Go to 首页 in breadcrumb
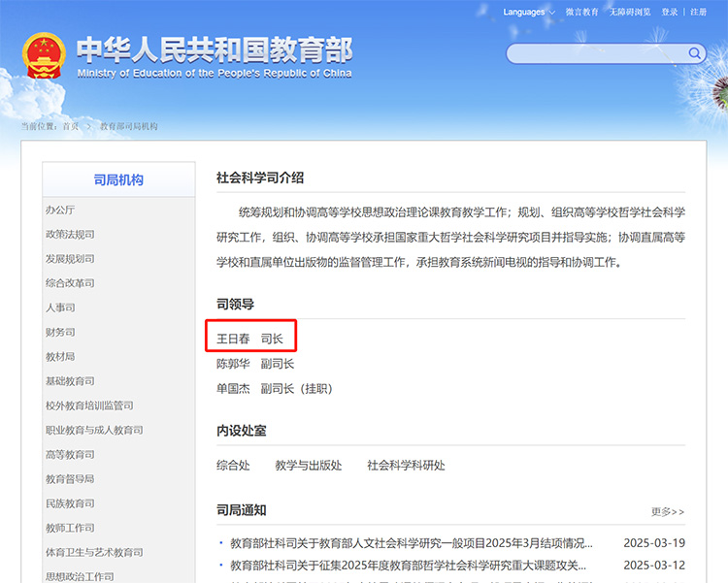Image resolution: width=728 pixels, height=583 pixels. [71, 126]
